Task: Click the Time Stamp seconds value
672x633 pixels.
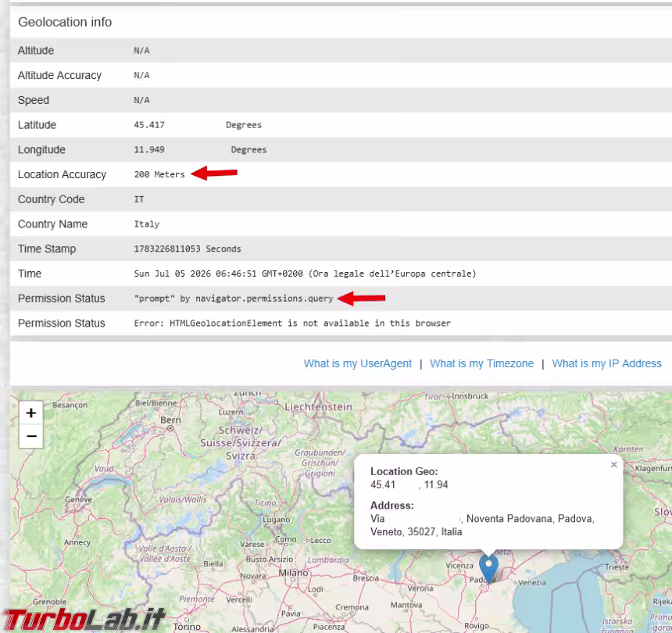Action: click(x=188, y=249)
